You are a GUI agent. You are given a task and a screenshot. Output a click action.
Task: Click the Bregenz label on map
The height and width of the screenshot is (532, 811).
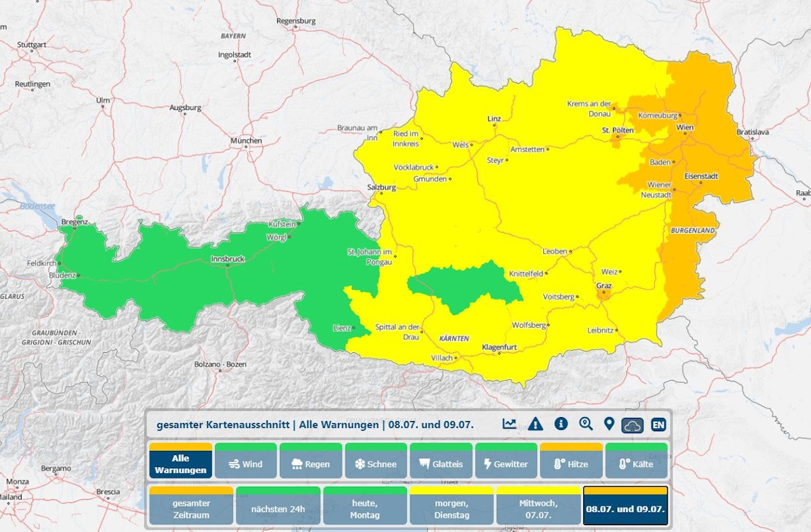point(75,222)
